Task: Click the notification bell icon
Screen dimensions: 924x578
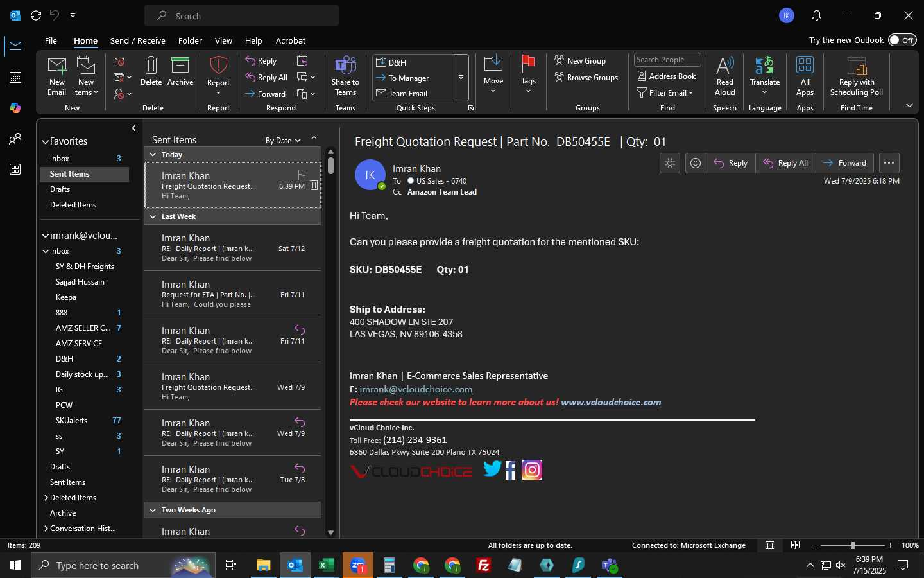Action: (816, 15)
